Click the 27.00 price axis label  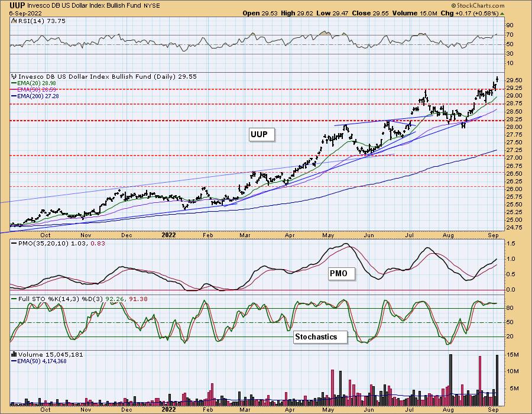click(514, 158)
